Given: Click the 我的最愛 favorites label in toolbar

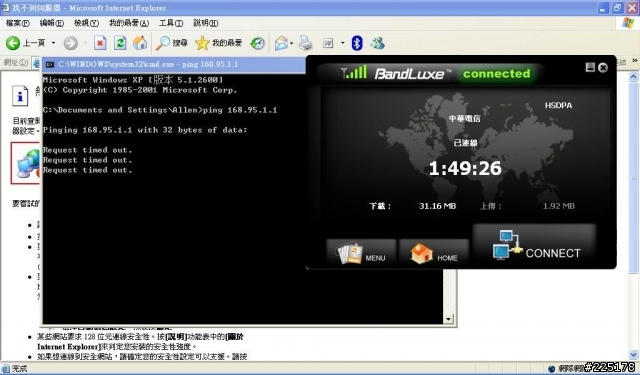Looking at the screenshot, I should coord(227,43).
